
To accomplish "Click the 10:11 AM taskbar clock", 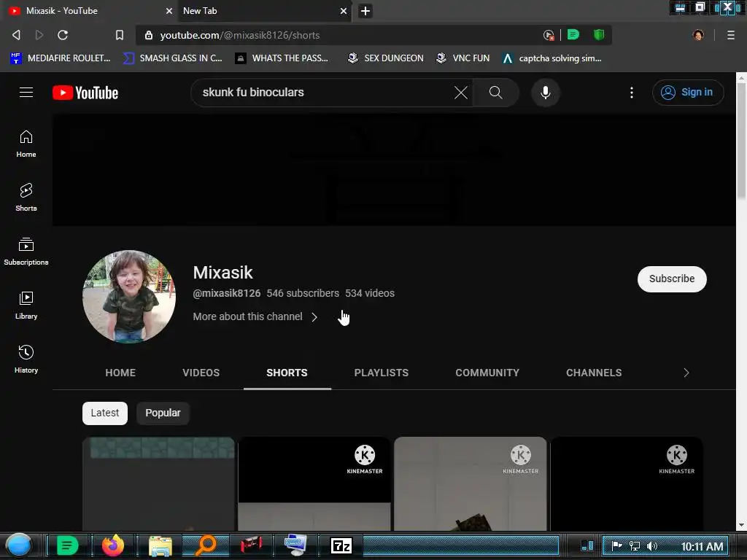I will click(703, 547).
